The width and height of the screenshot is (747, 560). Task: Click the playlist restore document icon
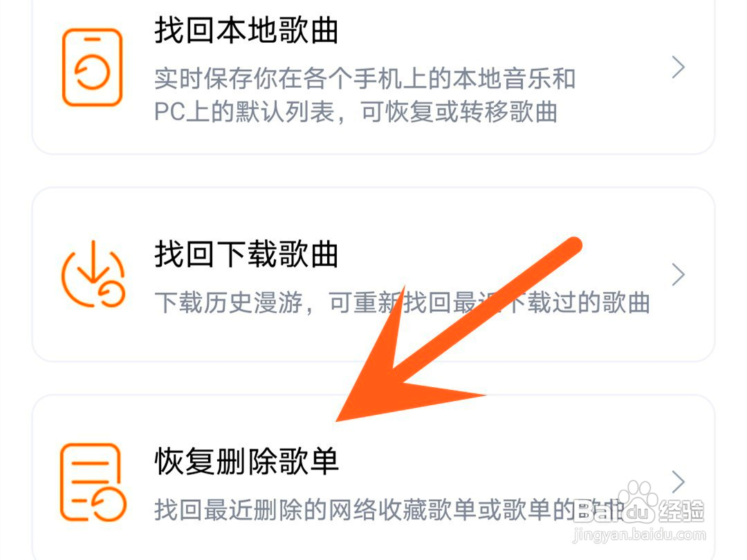tap(93, 482)
